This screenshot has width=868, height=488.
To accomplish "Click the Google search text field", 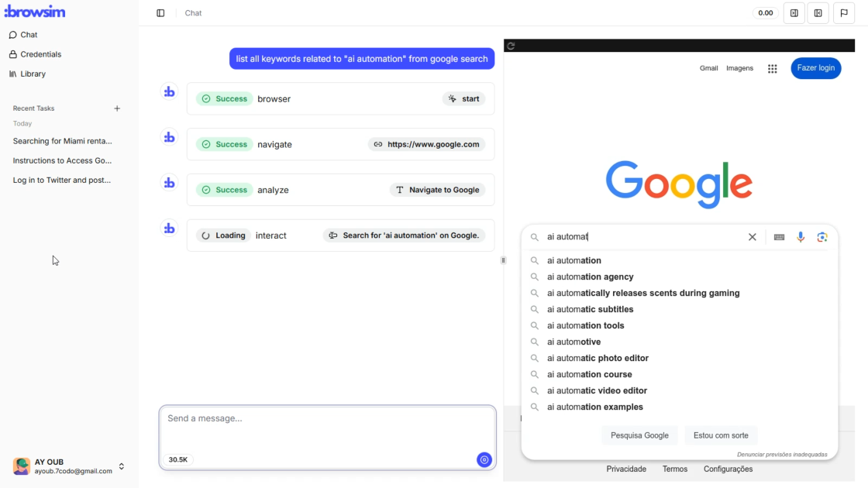I will 644,237.
